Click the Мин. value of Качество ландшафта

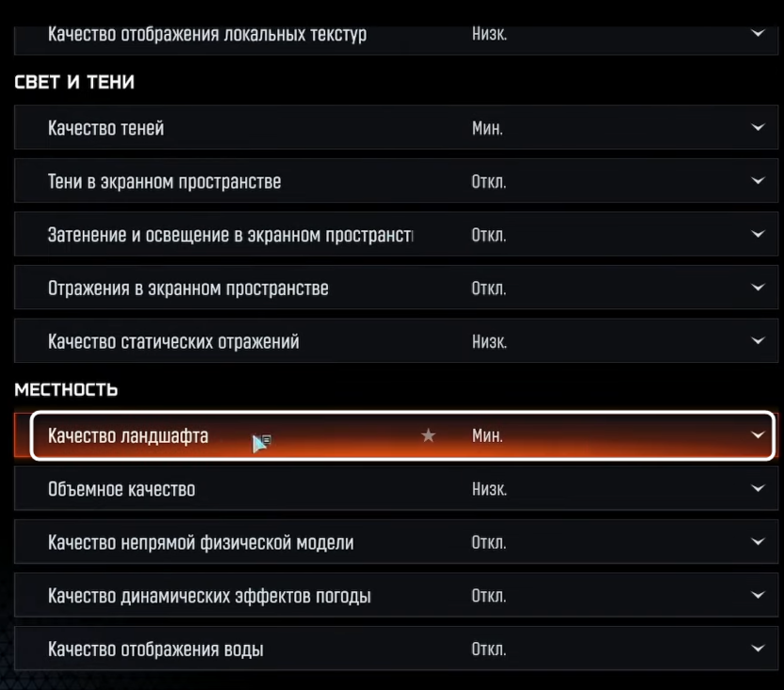point(487,436)
